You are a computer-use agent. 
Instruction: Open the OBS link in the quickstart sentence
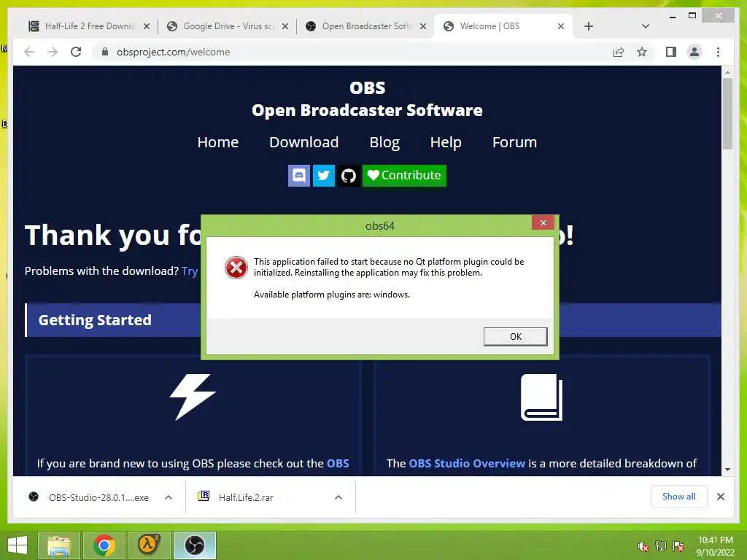[x=338, y=463]
